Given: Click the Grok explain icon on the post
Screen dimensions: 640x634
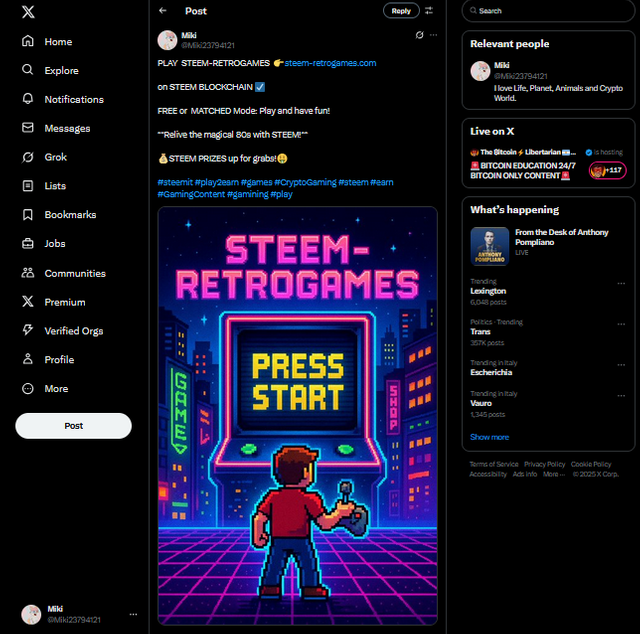Looking at the screenshot, I should coord(419,35).
